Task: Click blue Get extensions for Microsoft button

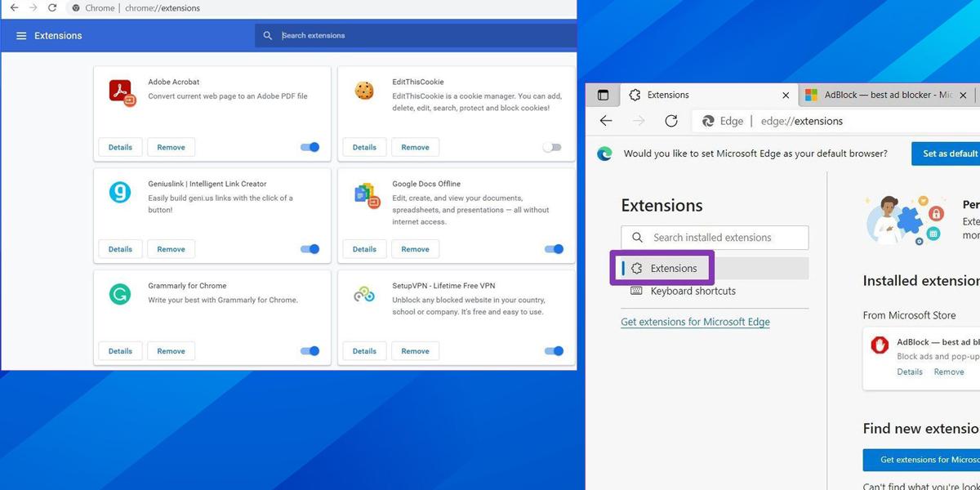Action: coord(921,460)
